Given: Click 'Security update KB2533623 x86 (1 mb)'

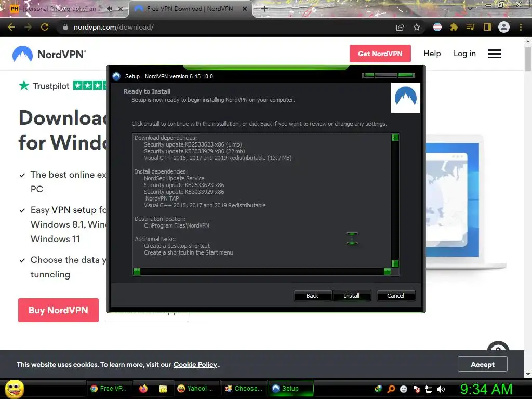Looking at the screenshot, I should point(193,144).
